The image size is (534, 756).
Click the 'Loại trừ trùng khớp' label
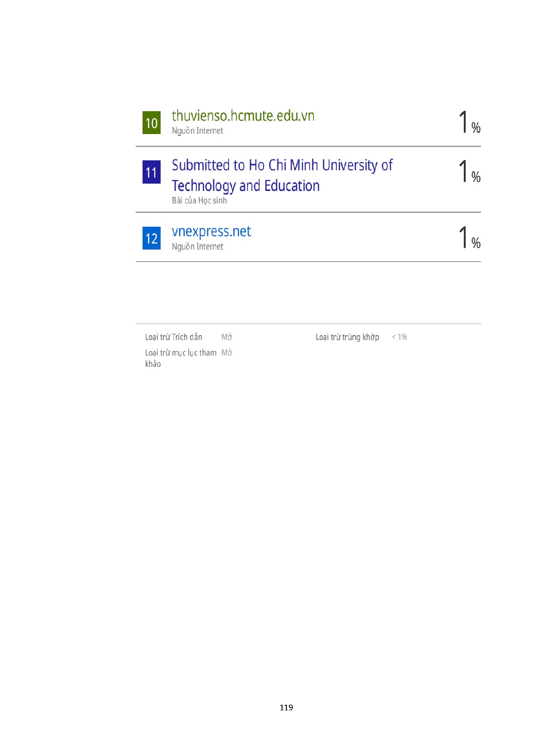click(x=347, y=337)
